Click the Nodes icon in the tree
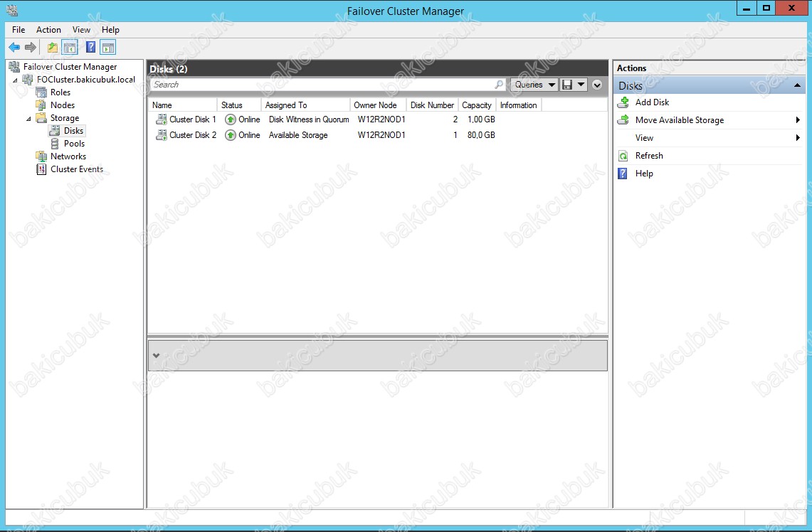 (x=41, y=105)
